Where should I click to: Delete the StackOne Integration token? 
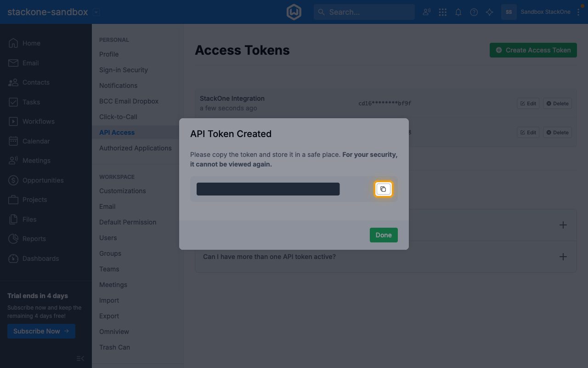[557, 103]
